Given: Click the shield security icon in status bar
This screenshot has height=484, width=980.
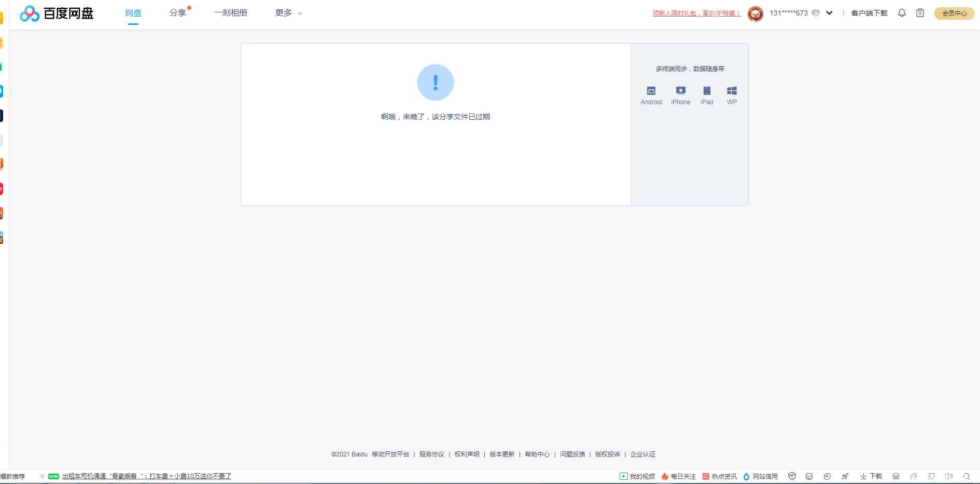Looking at the screenshot, I should coord(792,476).
